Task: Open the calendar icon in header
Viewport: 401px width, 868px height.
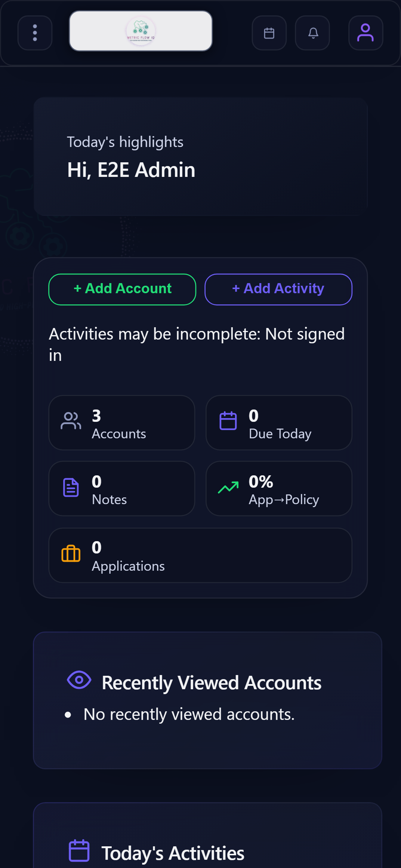Action: click(269, 33)
